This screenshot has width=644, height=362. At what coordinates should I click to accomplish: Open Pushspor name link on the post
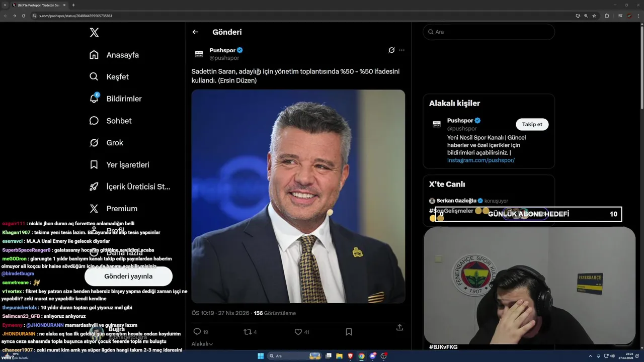pyautogui.click(x=222, y=50)
